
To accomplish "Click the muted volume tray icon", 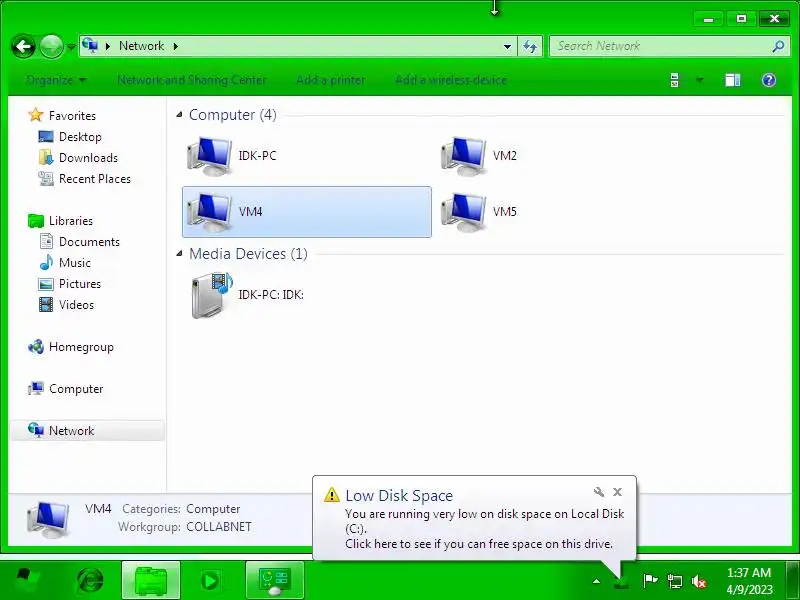I will click(699, 581).
